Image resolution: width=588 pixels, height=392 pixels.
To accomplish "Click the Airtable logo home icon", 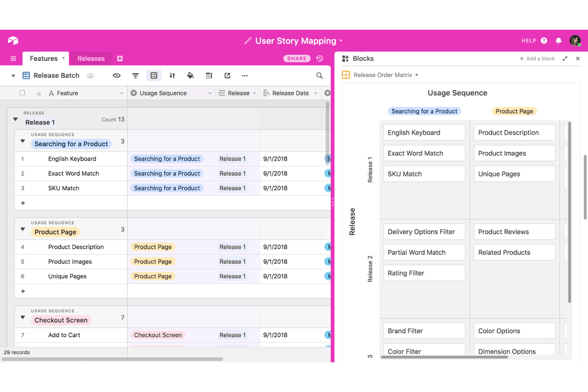I will [13, 41].
